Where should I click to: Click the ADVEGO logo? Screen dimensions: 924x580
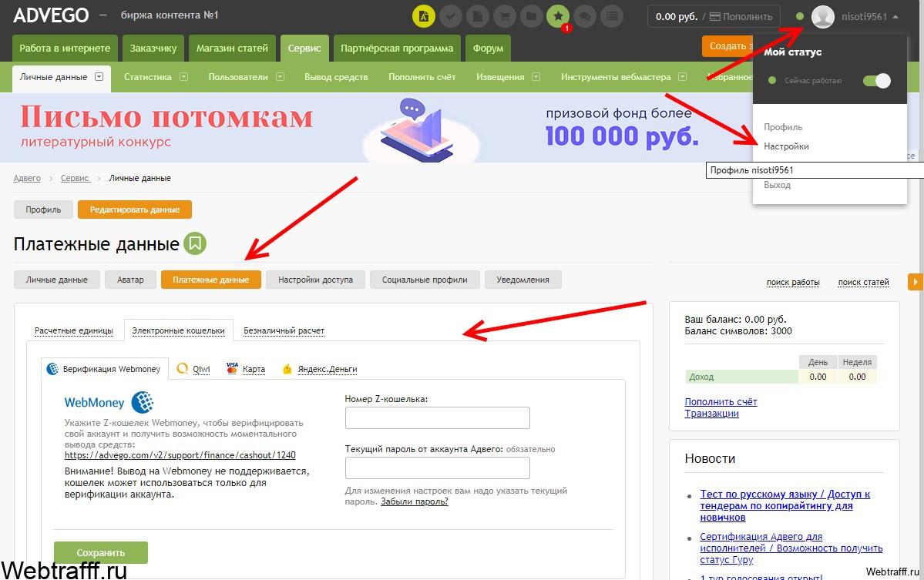[x=51, y=15]
